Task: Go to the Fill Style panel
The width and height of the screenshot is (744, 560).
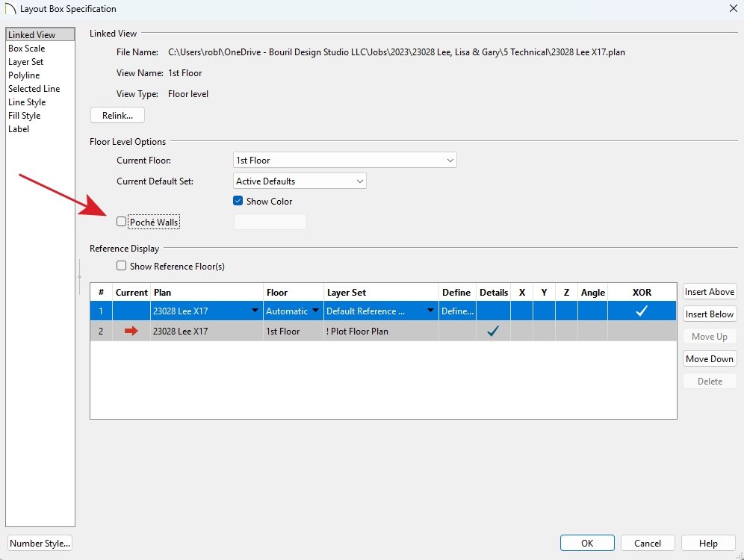Action: click(x=25, y=116)
